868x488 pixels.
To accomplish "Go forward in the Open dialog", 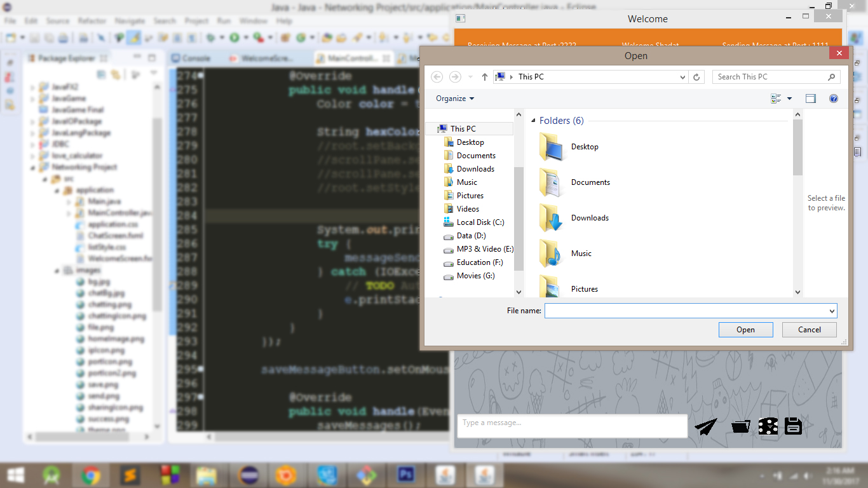I will pyautogui.click(x=455, y=77).
